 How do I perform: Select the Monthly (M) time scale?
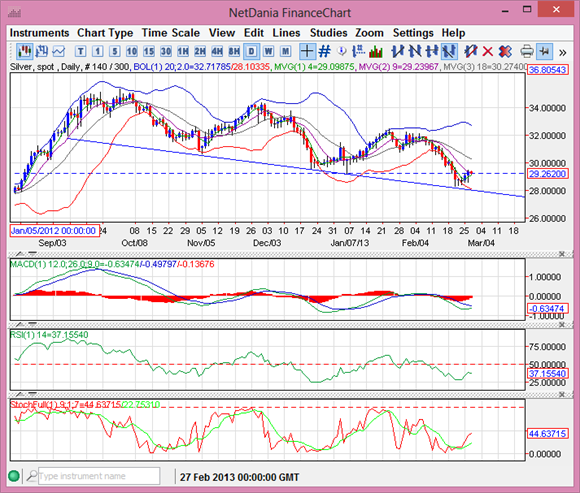click(286, 51)
